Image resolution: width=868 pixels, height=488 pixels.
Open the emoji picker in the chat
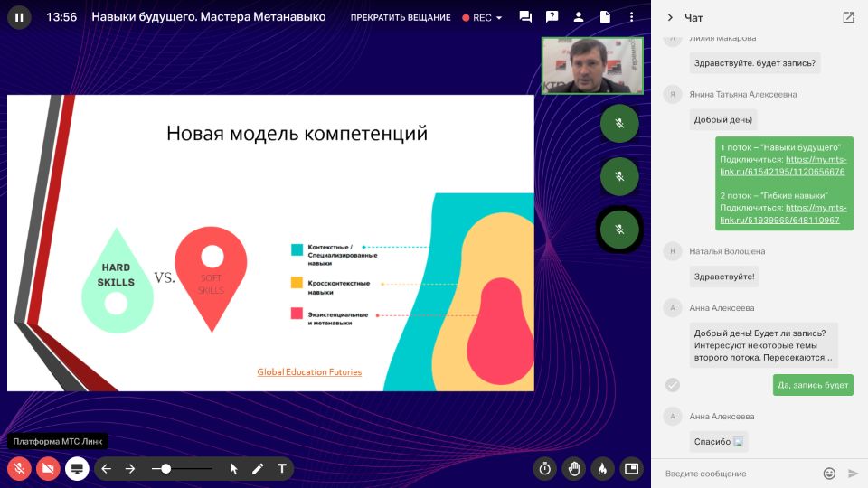point(829,474)
